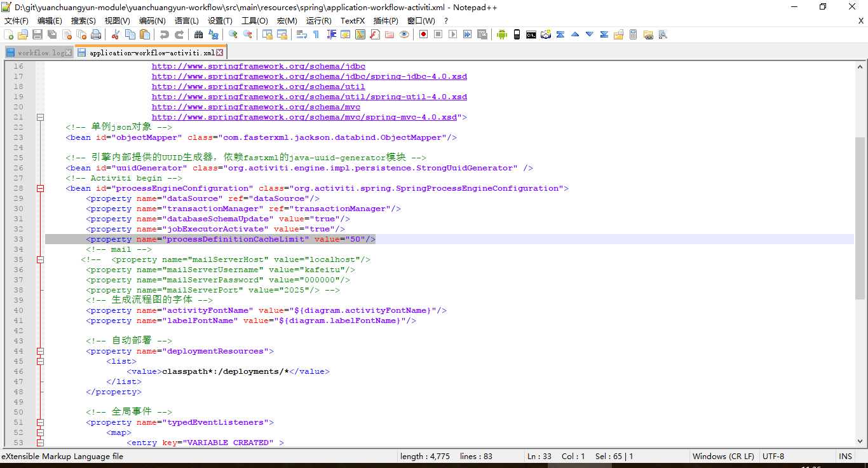Click the scrollbar down arrow
This screenshot has height=468, width=868.
[860, 441]
